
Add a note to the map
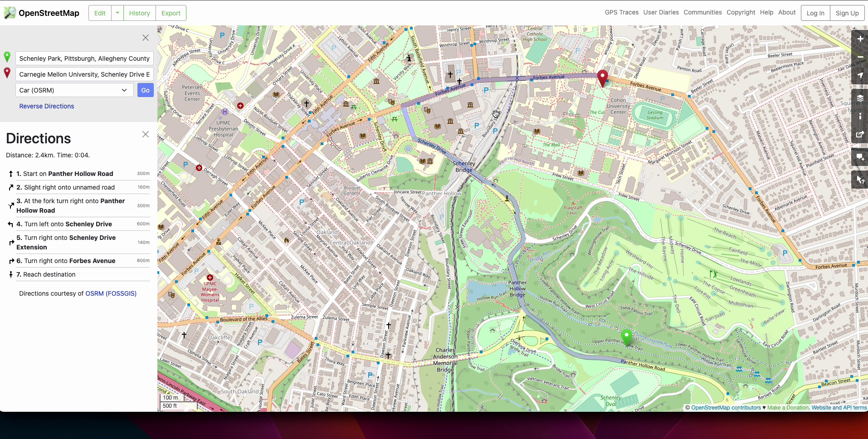tap(860, 157)
